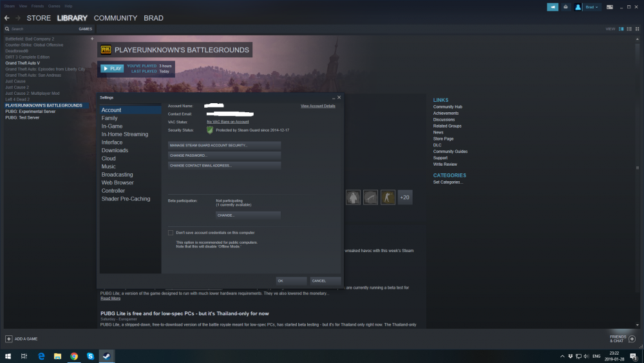This screenshot has height=363, width=644.
Task: Click Cancel in Settings dialog
Action: pyautogui.click(x=325, y=280)
